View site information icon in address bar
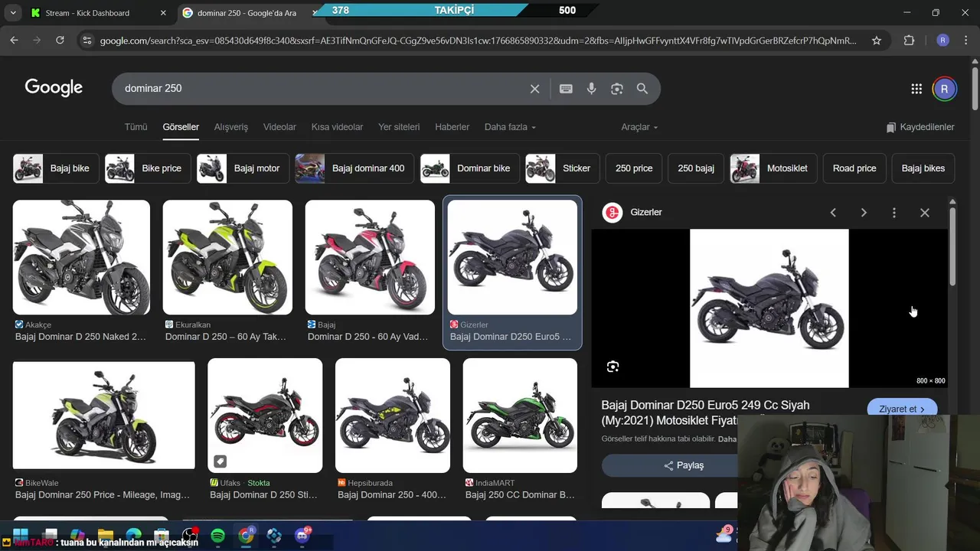Image resolution: width=980 pixels, height=551 pixels. [x=87, y=41]
